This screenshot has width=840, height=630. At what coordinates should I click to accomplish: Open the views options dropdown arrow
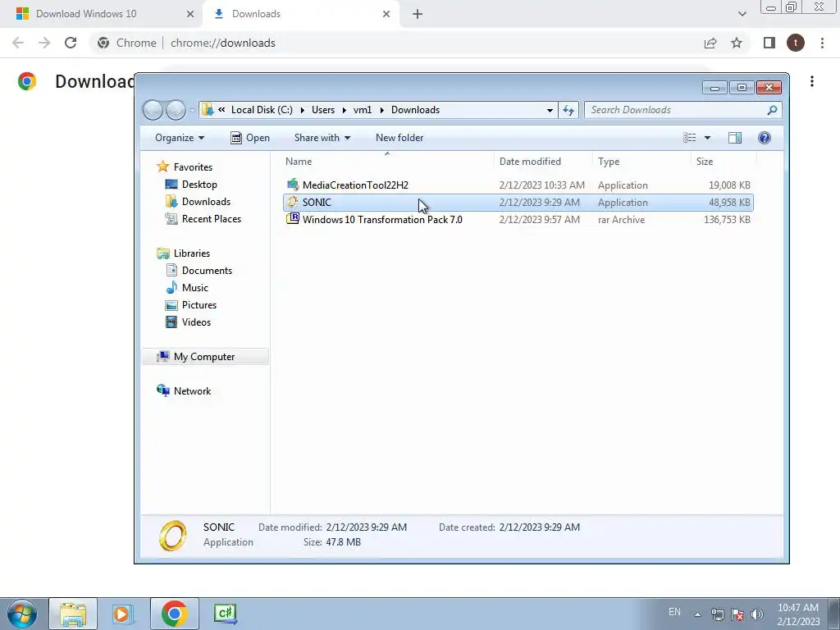pyautogui.click(x=707, y=138)
